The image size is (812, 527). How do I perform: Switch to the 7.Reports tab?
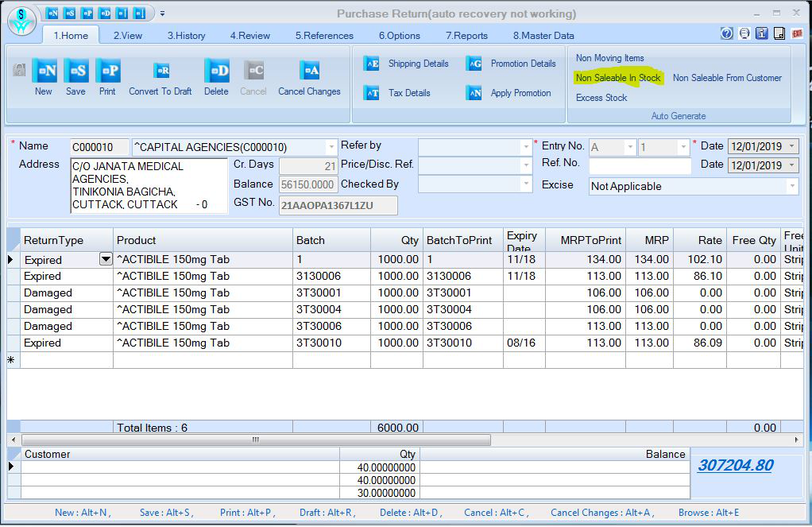466,36
